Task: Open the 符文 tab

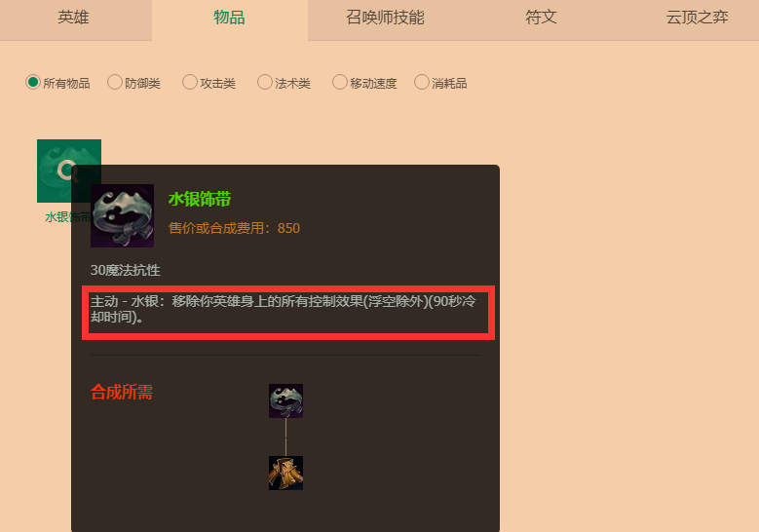Action: point(541,18)
